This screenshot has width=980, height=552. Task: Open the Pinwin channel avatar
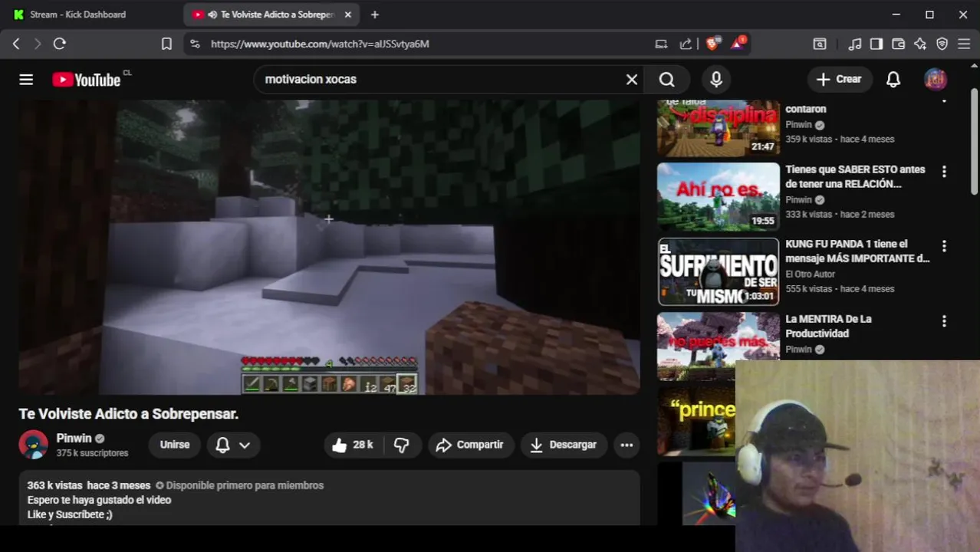pyautogui.click(x=34, y=445)
